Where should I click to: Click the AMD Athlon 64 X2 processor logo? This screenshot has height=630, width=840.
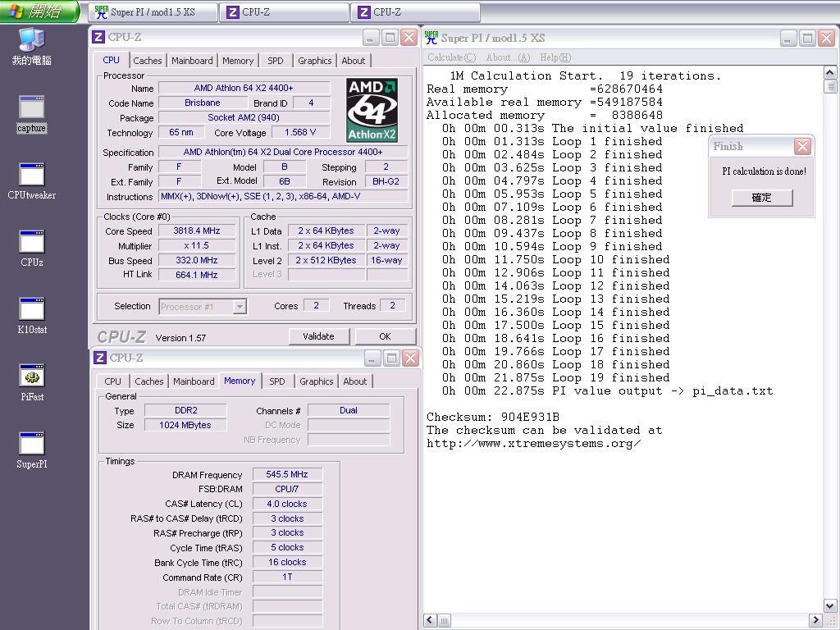[372, 110]
